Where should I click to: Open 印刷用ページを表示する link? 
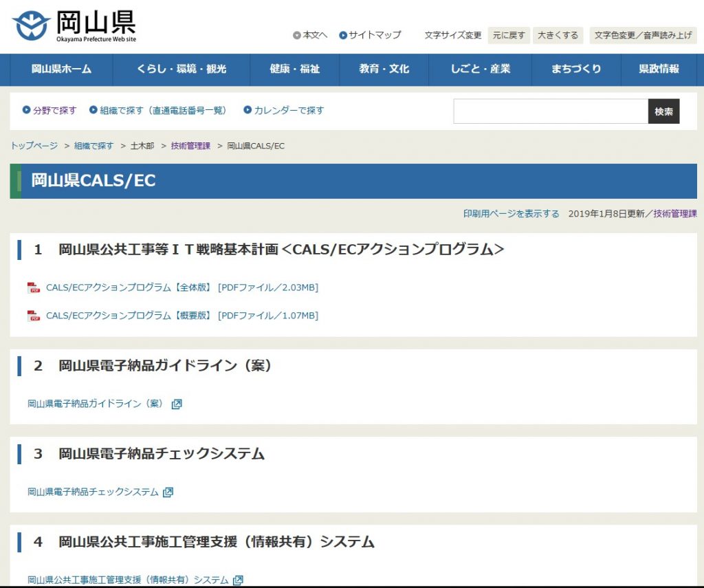[x=511, y=214]
